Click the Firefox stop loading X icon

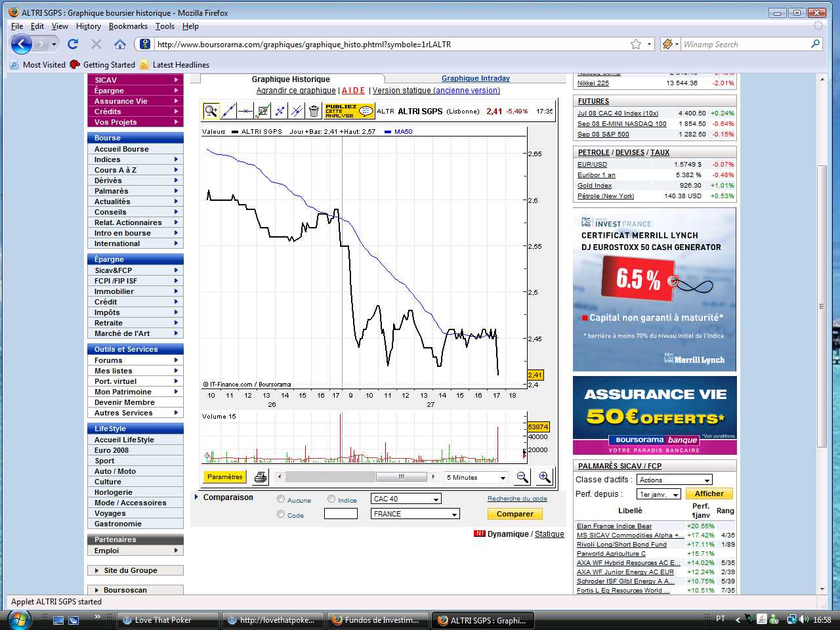[x=96, y=44]
